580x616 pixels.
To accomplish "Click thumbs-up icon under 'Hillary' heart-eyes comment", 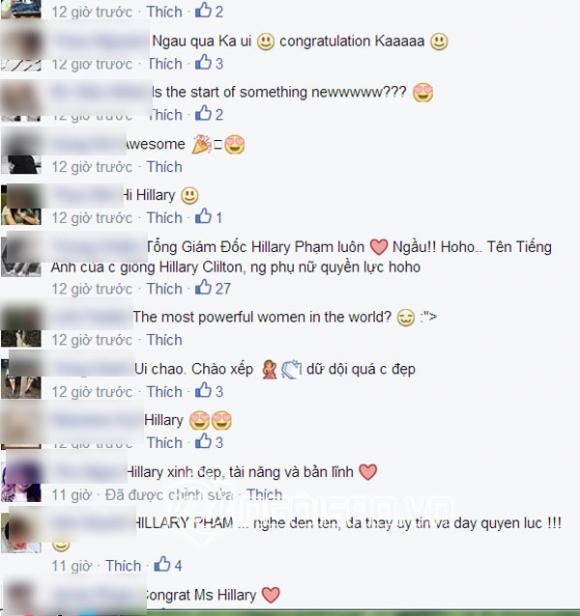I will (203, 442).
